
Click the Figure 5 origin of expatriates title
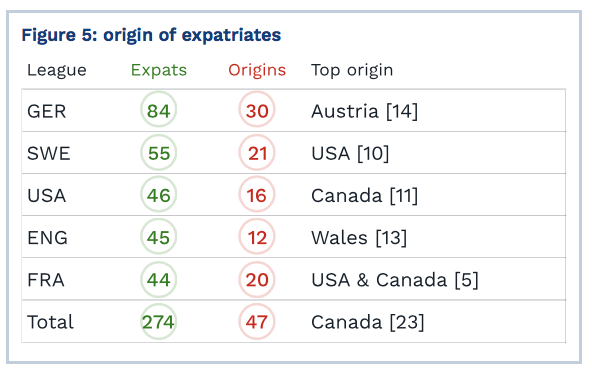coord(151,36)
